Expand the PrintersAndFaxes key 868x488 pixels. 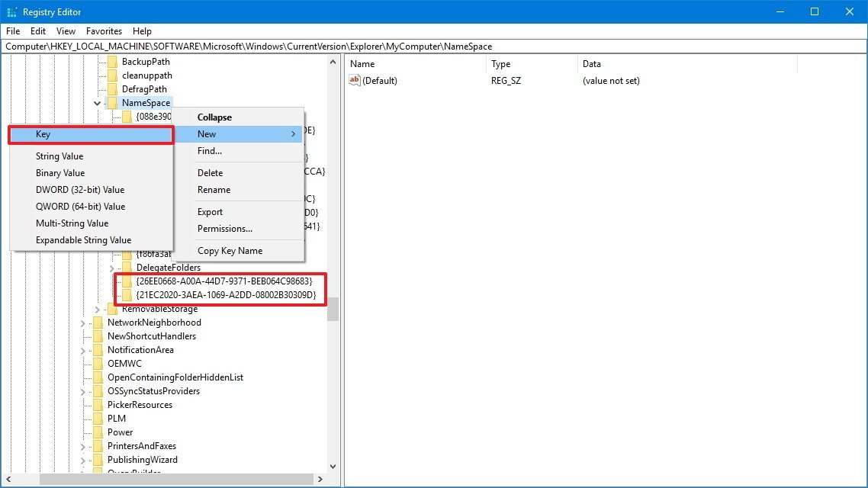83,446
